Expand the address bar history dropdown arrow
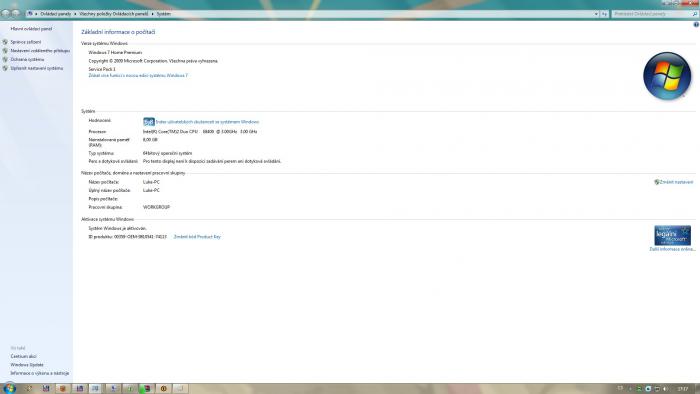Viewport: 700px width, 394px height. click(596, 14)
